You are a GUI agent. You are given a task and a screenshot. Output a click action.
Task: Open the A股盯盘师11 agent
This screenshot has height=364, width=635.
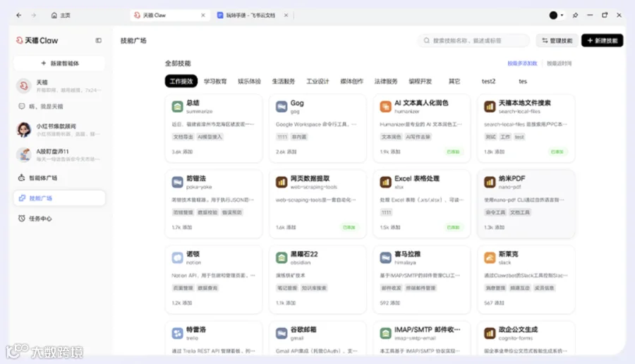(x=59, y=154)
